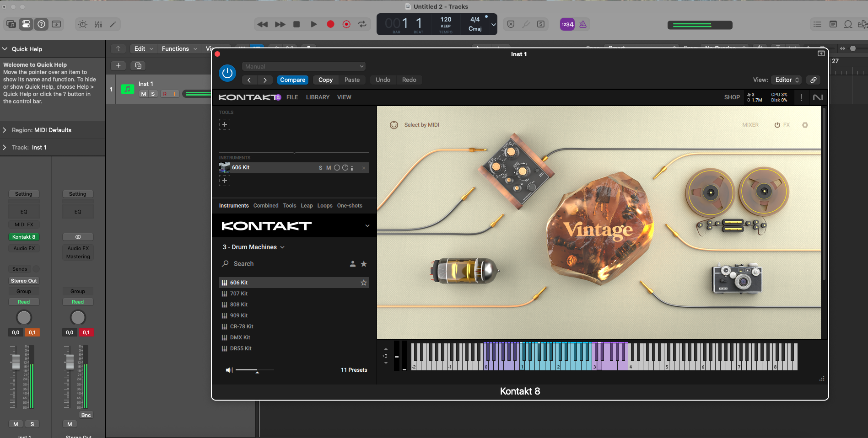Open the Edit menu in Tracks area
Screen dimensions: 868x438
tap(143, 49)
